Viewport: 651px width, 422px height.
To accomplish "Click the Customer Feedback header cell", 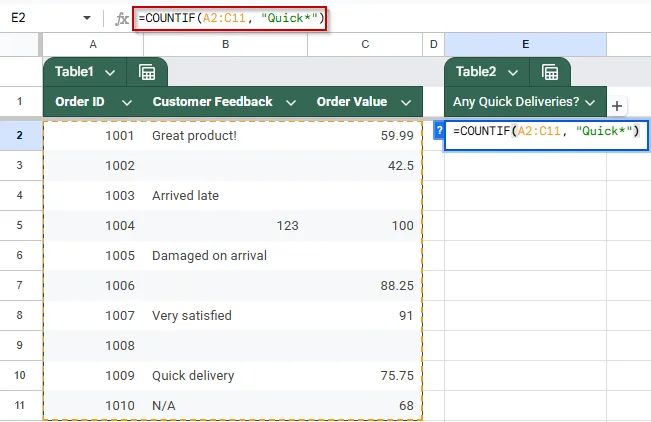I will 225,102.
